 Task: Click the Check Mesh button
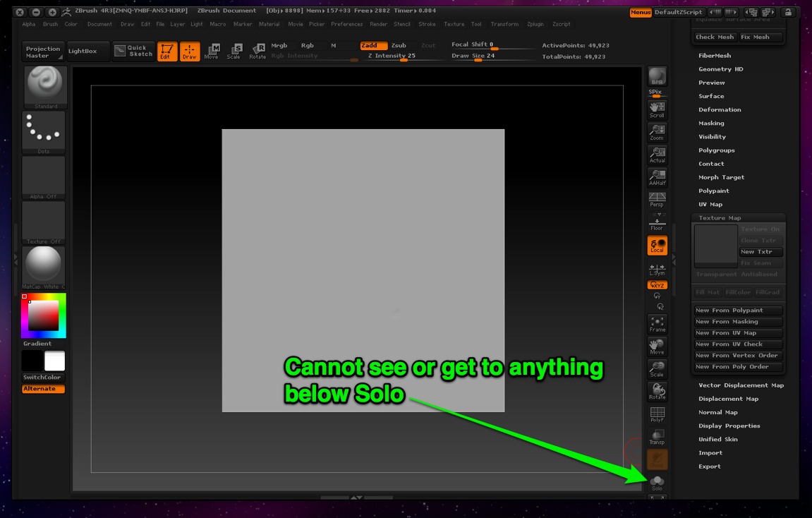pyautogui.click(x=715, y=37)
